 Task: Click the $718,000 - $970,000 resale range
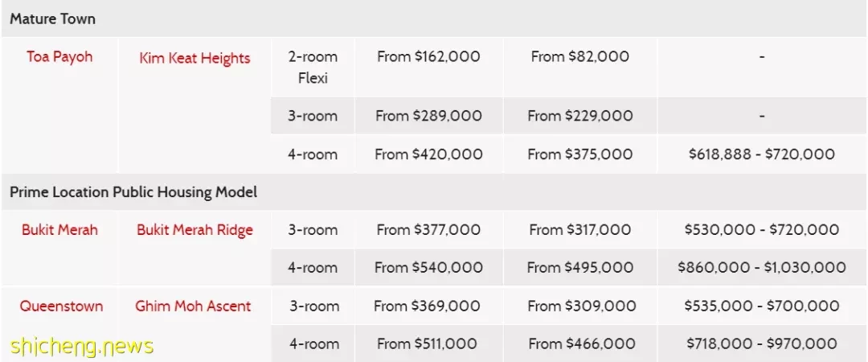[x=762, y=343]
